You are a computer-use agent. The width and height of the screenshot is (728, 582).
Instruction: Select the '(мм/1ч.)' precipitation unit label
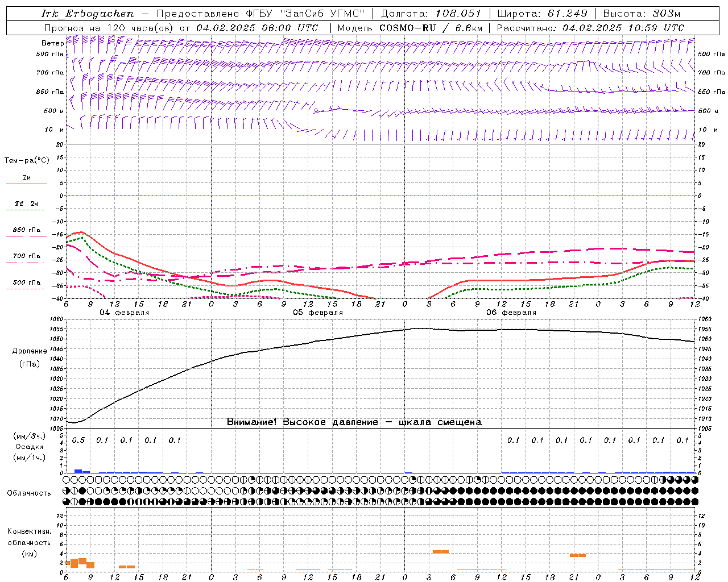tap(29, 458)
